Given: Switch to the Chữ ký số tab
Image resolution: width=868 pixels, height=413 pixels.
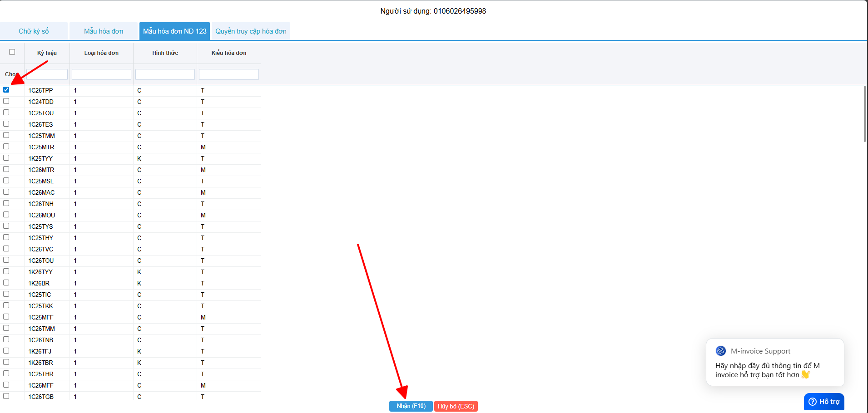Looking at the screenshot, I should [x=34, y=31].
